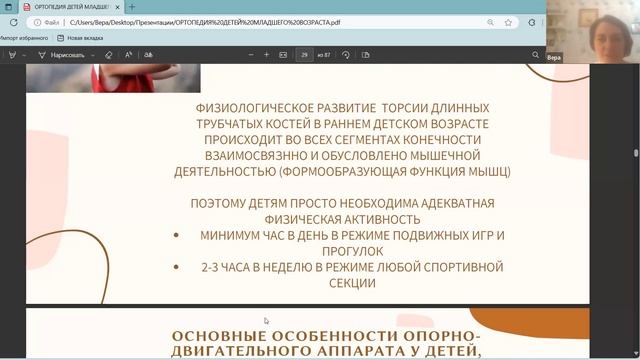Toggle fit to width page view
The image size is (640, 360).
283,55
